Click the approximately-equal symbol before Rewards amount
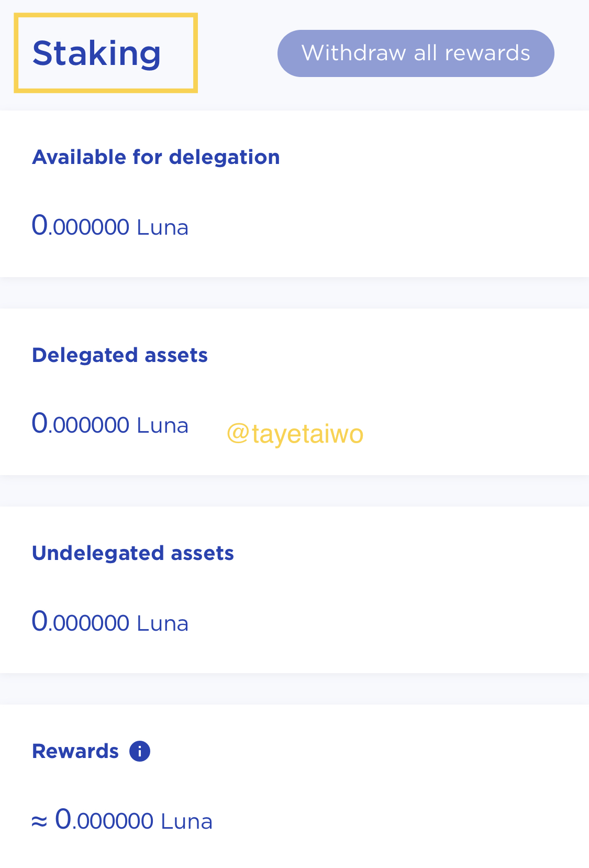Viewport: 589px width, 868px height. [x=39, y=821]
